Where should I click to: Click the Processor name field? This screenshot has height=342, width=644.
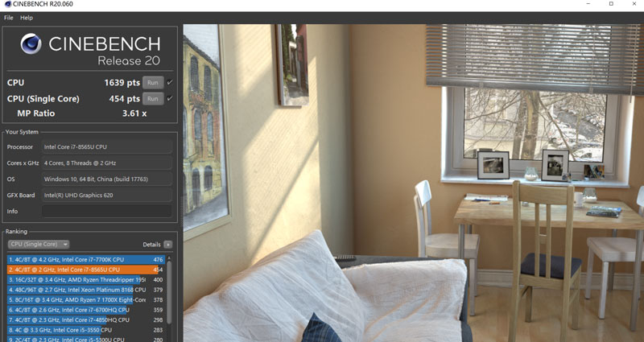point(107,146)
